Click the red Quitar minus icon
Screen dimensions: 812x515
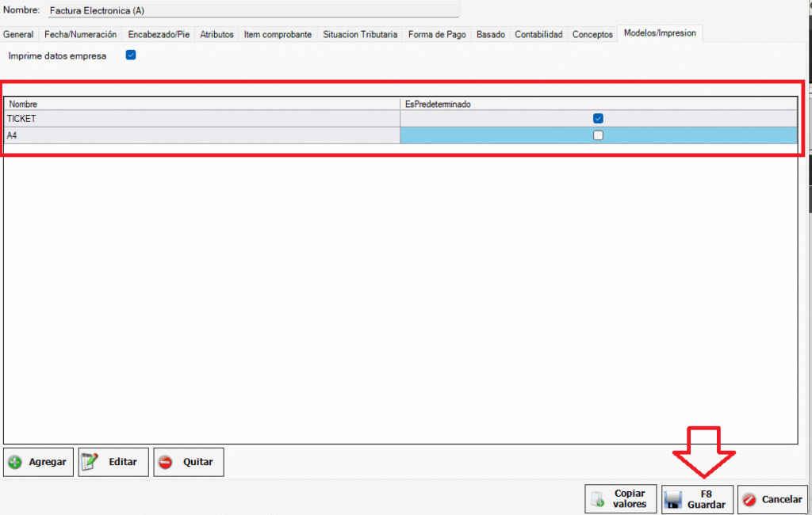[165, 463]
